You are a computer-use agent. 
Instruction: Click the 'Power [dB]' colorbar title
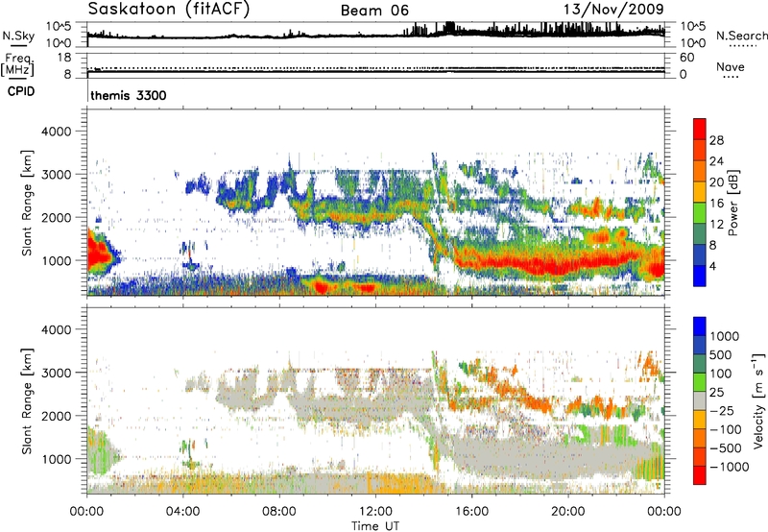click(732, 203)
